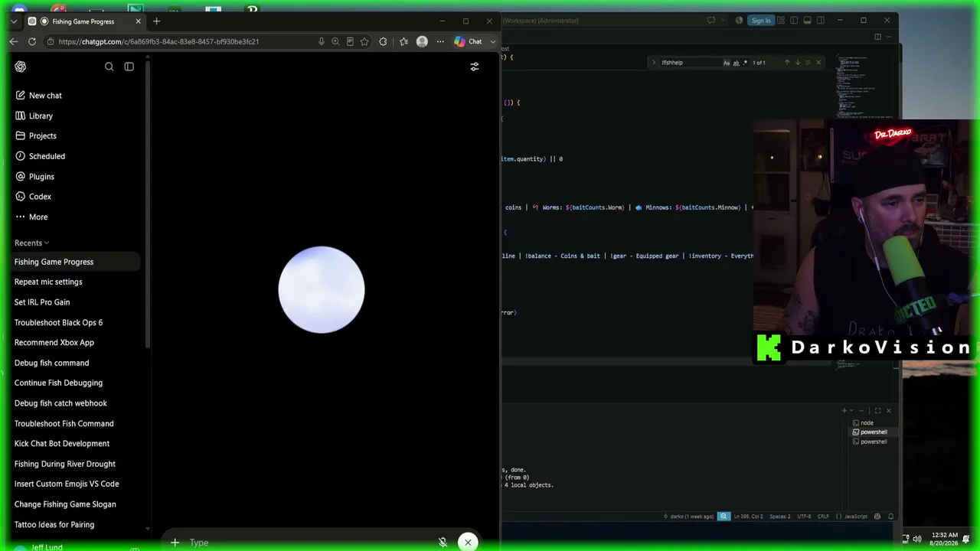
Task: Collapse the ChatGPT sidebar panel icon
Action: click(x=129, y=67)
